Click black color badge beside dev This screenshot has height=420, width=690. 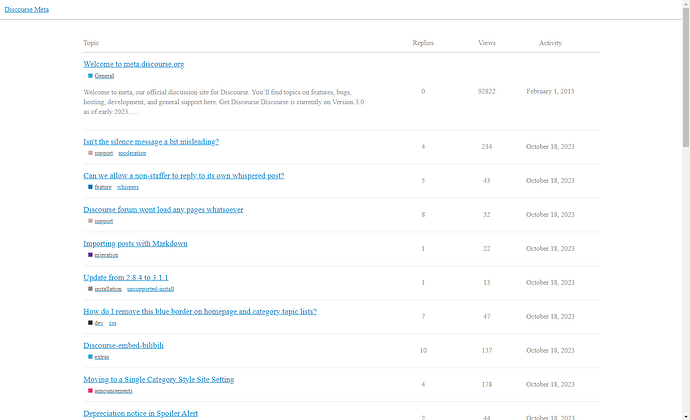tap(90, 323)
